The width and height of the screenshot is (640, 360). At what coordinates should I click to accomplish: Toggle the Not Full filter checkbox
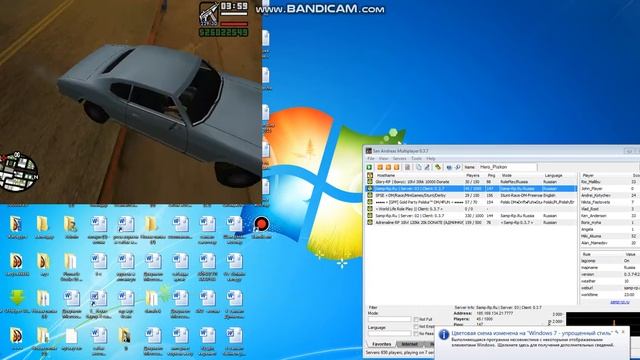(x=416, y=320)
